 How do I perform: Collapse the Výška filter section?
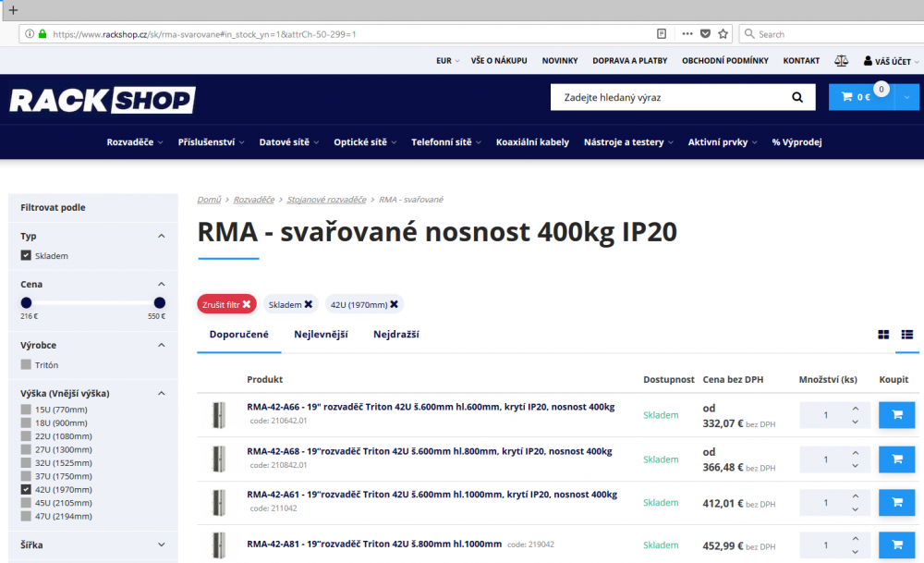(x=162, y=393)
